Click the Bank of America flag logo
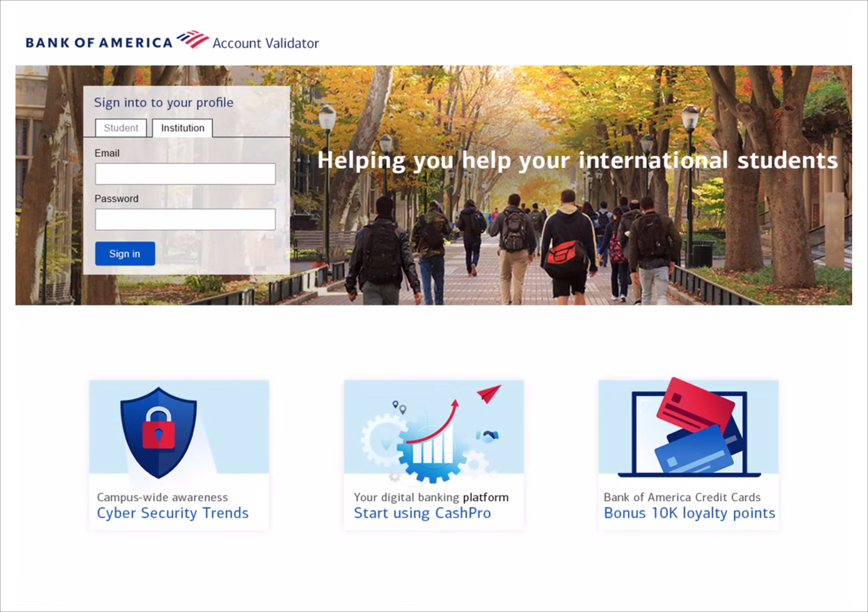Viewport: 868px width, 612px height. (x=193, y=39)
